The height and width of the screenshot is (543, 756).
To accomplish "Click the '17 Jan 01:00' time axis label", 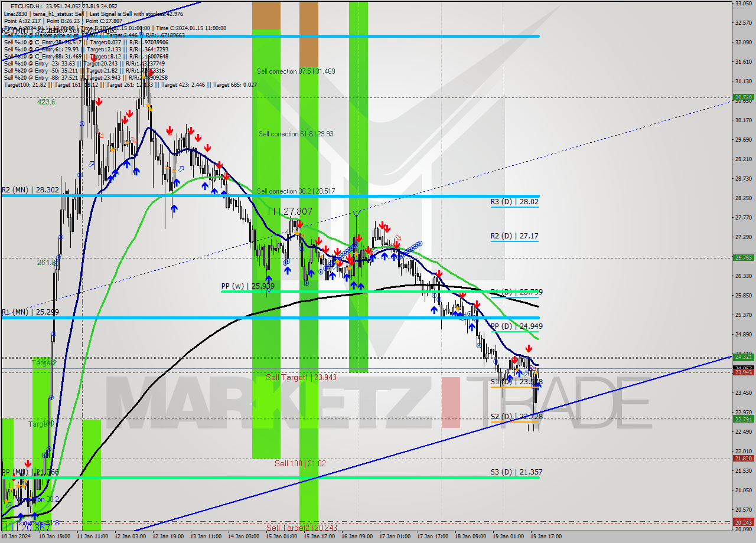I will (x=395, y=537).
